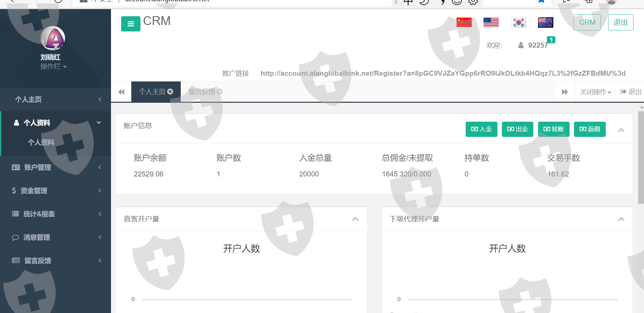Click the chevron arrow on 统计&报表 row

tap(100, 214)
